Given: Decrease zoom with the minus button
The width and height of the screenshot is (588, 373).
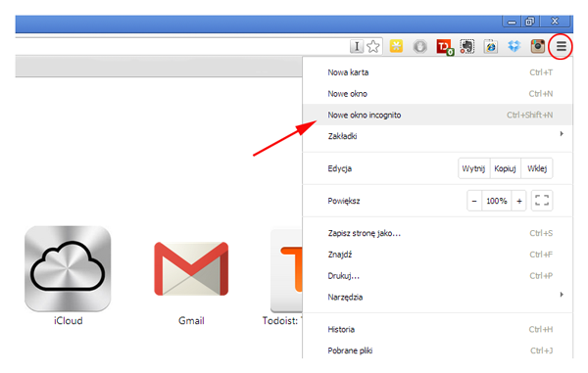Looking at the screenshot, I should click(x=474, y=201).
